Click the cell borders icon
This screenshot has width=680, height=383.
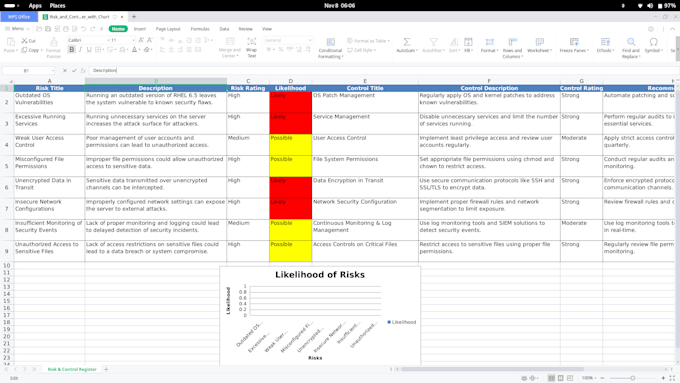pos(98,50)
